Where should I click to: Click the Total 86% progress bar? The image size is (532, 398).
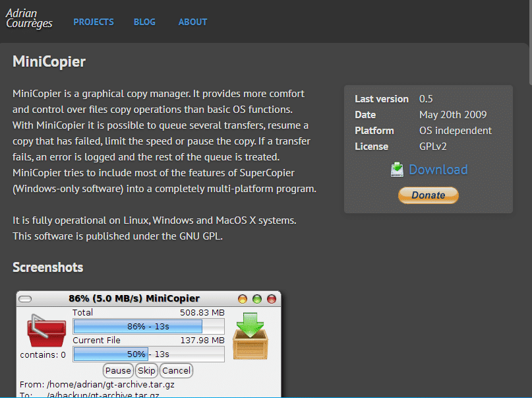coord(148,326)
